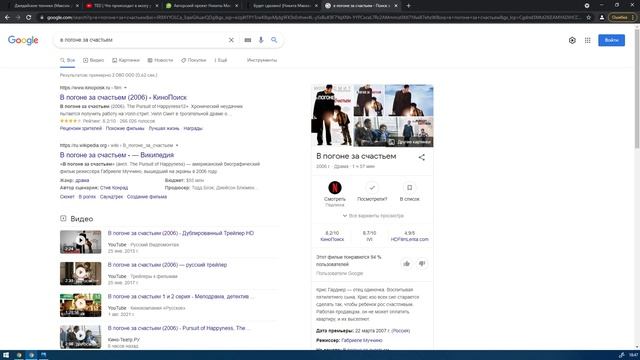
Task: Open the on-screen keyboard icon in search bar
Action: click(248, 40)
